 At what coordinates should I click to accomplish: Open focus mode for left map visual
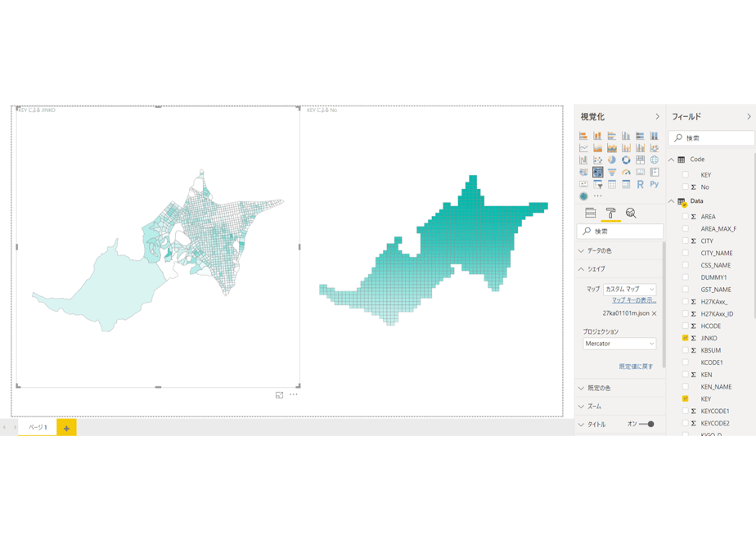[279, 395]
